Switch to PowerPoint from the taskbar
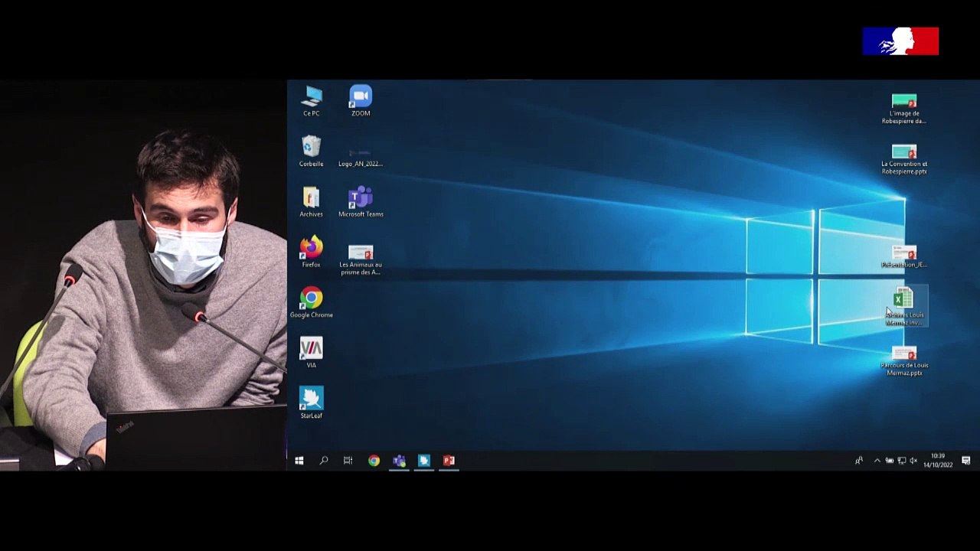The image size is (980, 551). pos(449,461)
